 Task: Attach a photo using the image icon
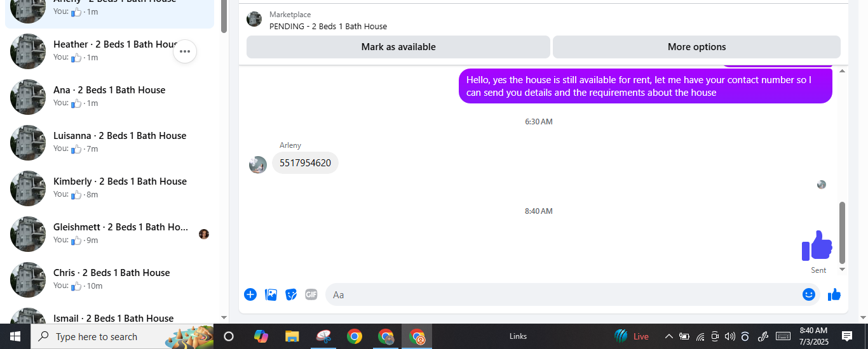click(x=271, y=294)
